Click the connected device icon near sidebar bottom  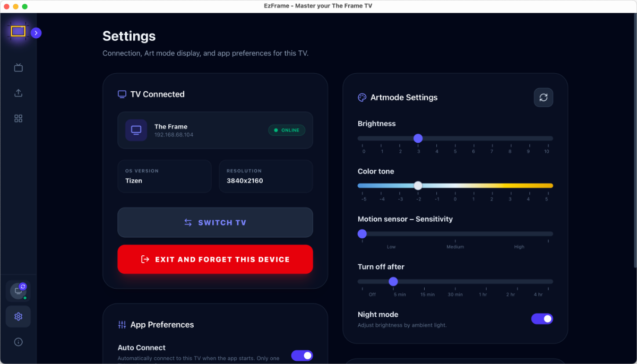tap(18, 291)
